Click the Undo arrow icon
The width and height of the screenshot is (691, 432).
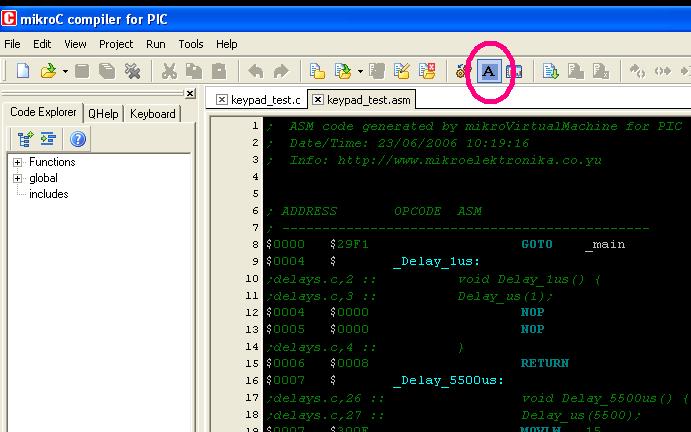tap(256, 71)
